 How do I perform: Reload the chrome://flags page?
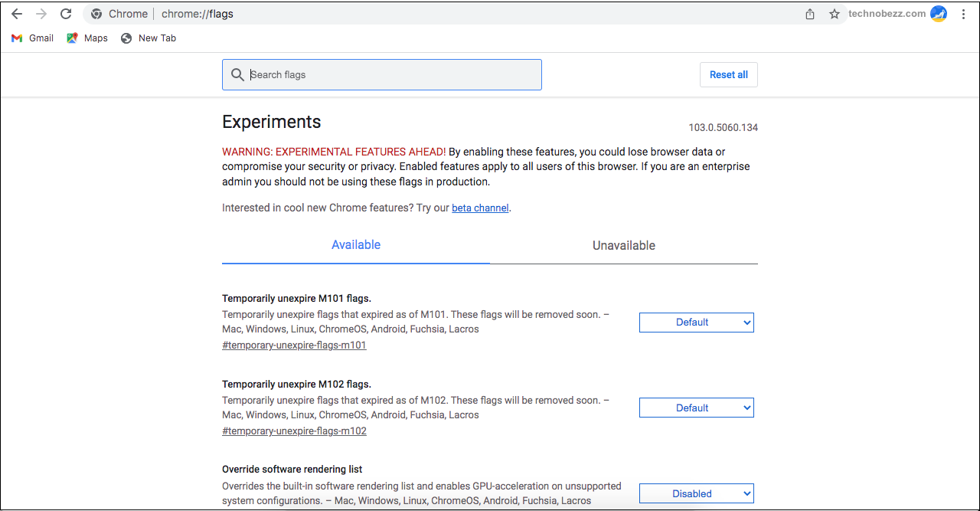pos(66,14)
